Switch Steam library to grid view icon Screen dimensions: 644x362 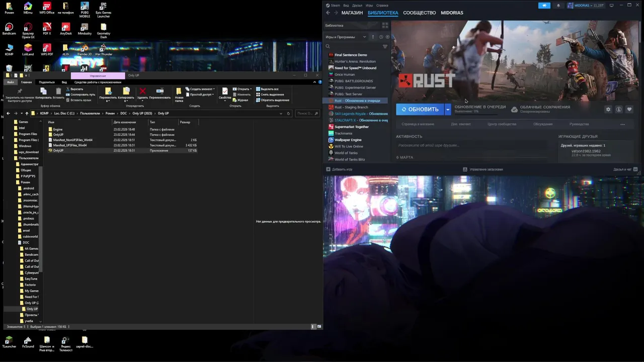tap(385, 25)
